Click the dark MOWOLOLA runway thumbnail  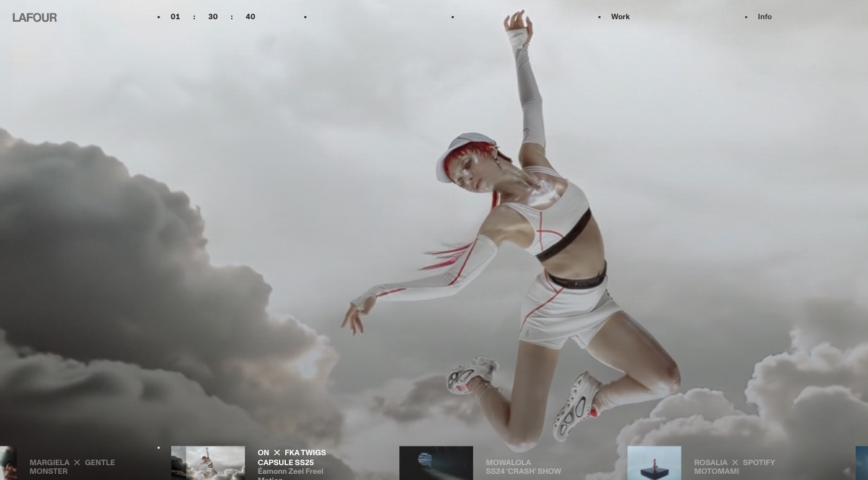point(436,463)
